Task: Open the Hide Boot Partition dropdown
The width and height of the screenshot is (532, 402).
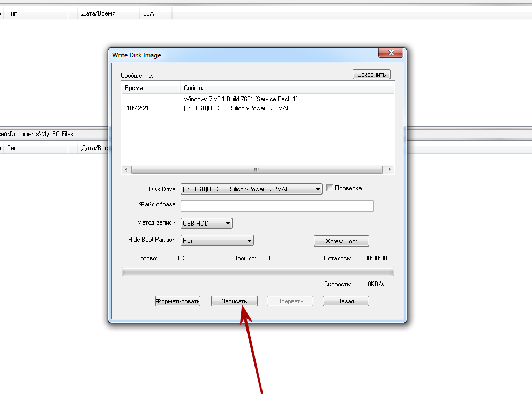Action: 217,241
